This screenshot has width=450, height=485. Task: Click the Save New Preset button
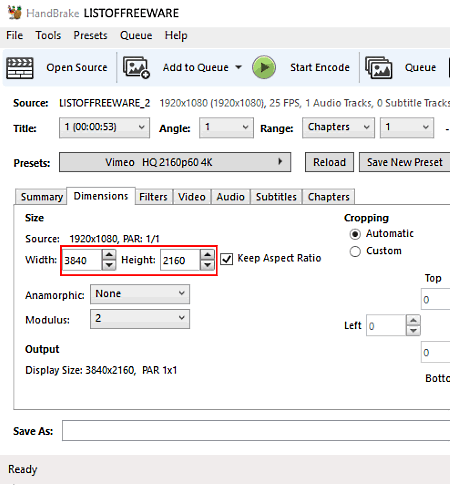405,162
